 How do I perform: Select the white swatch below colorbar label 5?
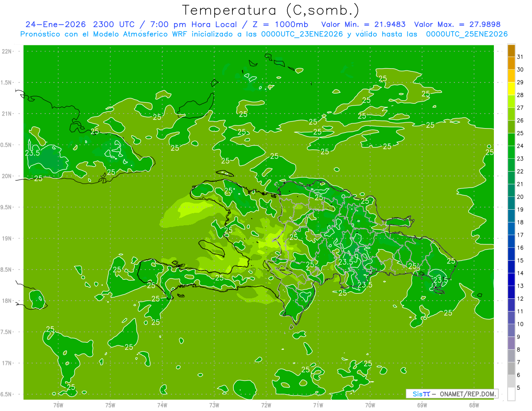tap(511, 394)
